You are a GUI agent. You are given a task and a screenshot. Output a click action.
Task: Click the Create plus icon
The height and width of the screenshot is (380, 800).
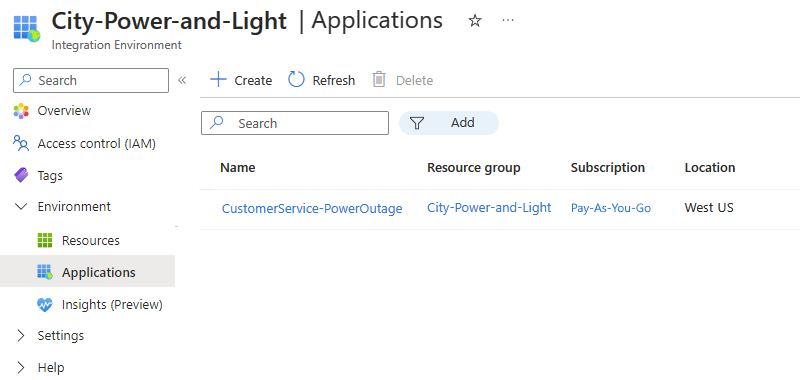click(218, 80)
